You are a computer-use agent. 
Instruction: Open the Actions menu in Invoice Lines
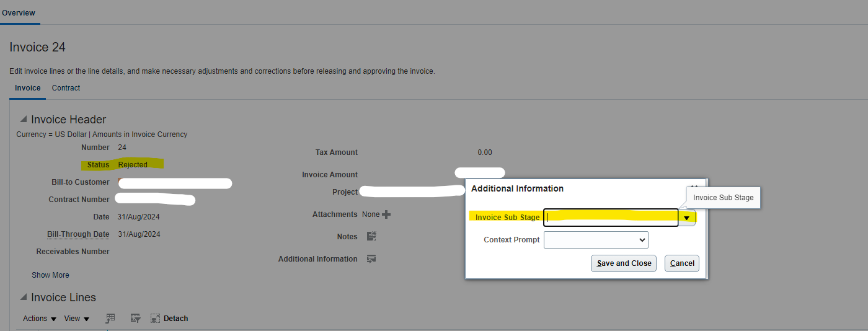tap(40, 319)
